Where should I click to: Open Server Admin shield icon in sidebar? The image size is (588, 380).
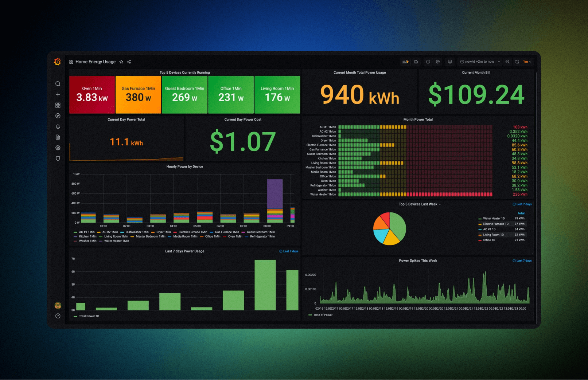pyautogui.click(x=58, y=158)
